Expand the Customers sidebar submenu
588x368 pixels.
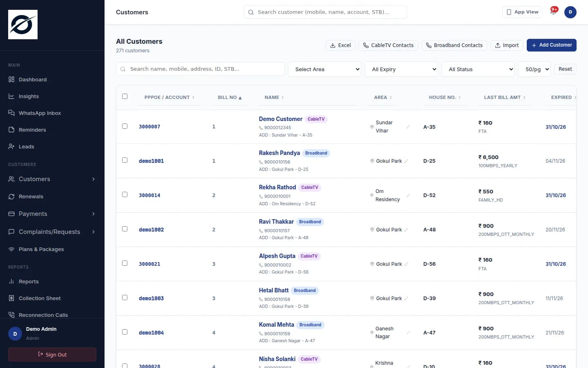pos(94,179)
